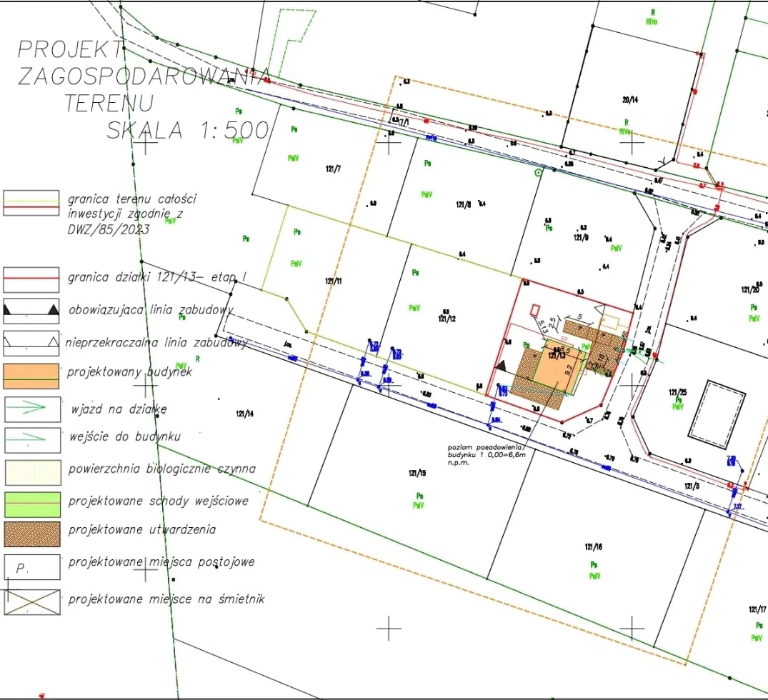The image size is (768, 700).
Task: Click parcel number 121/16
Action: pos(593,547)
